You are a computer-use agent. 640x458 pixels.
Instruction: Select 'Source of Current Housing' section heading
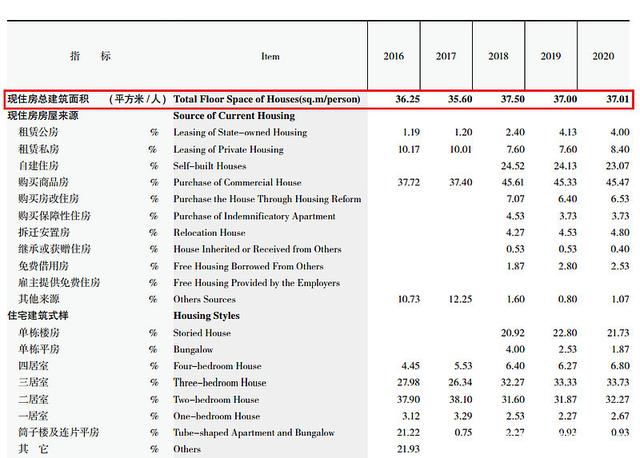234,116
